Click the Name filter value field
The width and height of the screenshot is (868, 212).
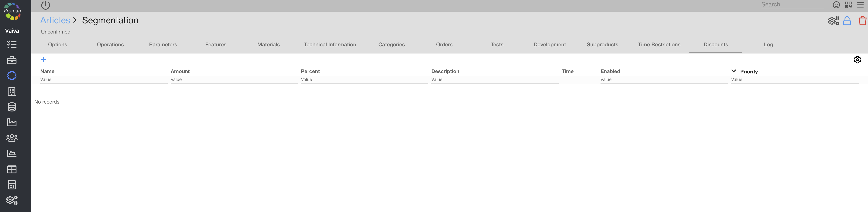click(x=103, y=79)
